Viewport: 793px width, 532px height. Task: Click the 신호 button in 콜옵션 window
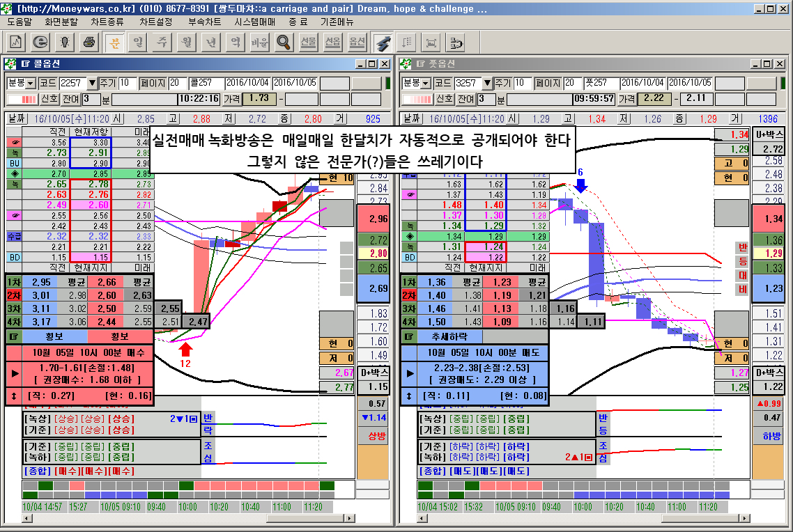[x=49, y=99]
